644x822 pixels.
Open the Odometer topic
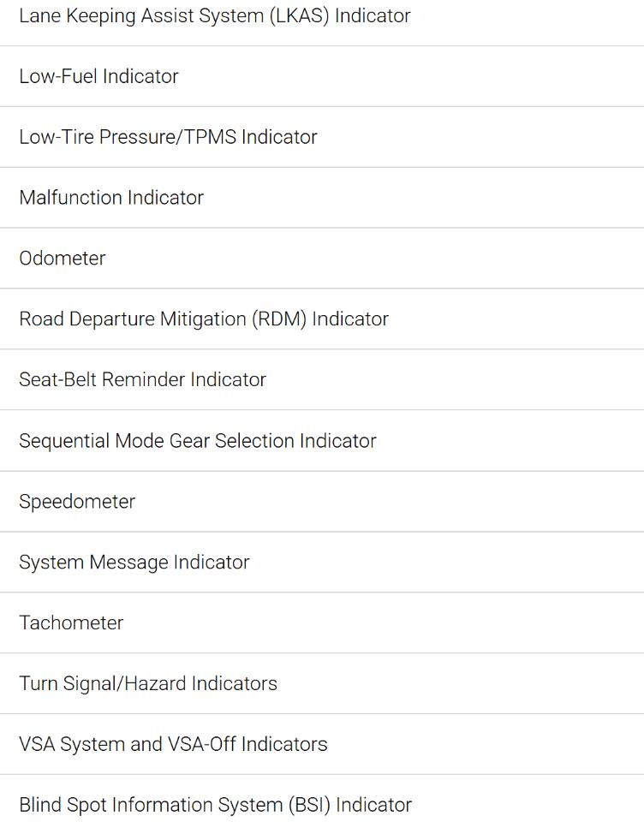click(322, 259)
